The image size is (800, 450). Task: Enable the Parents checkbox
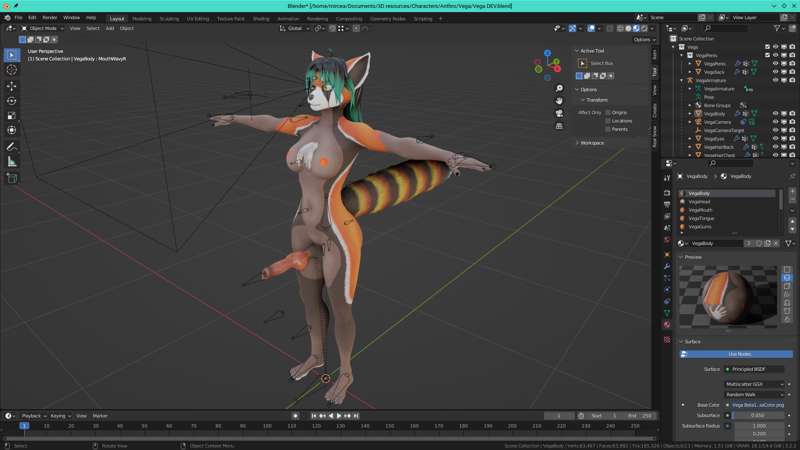coord(608,129)
